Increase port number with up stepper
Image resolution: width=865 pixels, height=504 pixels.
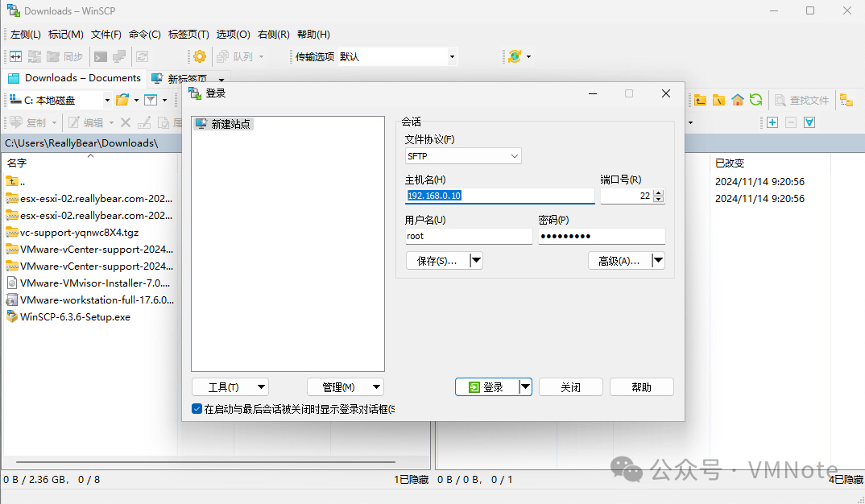coord(658,192)
